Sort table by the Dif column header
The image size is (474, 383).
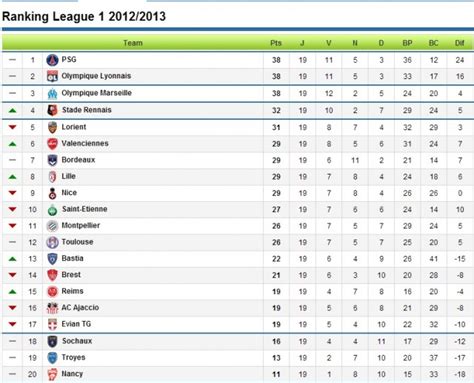click(x=460, y=43)
